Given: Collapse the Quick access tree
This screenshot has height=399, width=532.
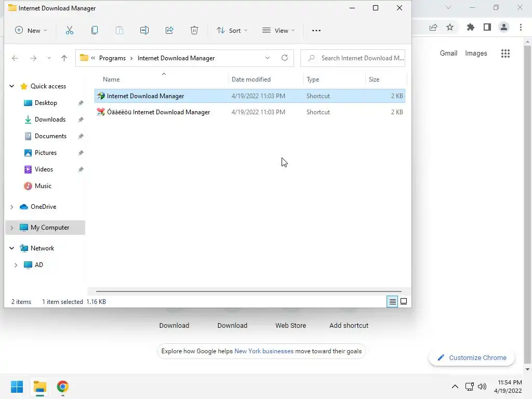Looking at the screenshot, I should (x=12, y=86).
